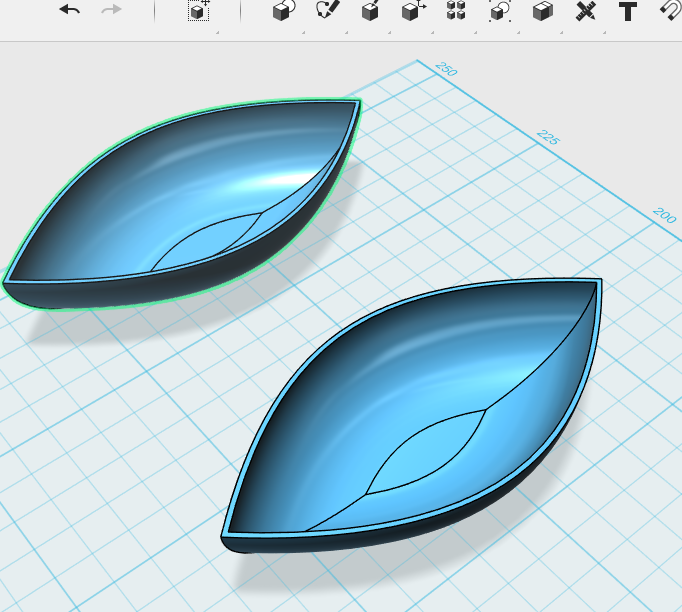Expand the Construct dropdown arrow
The height and width of the screenshot is (612, 682).
389,32
